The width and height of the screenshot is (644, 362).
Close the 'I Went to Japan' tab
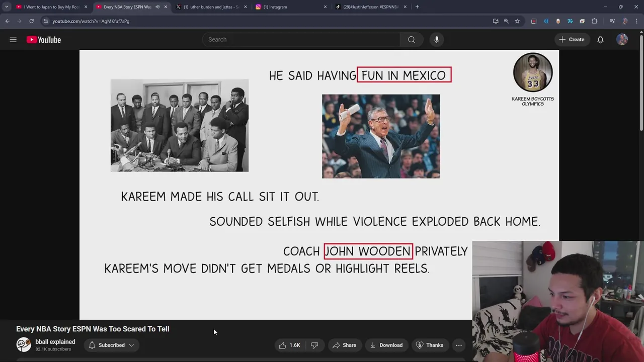pos(86,7)
